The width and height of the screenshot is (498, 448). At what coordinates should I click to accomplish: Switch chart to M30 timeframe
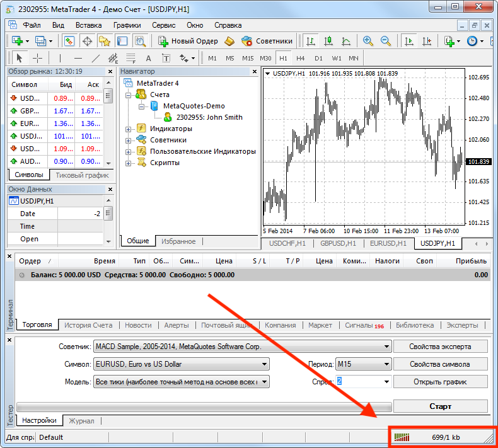(265, 58)
